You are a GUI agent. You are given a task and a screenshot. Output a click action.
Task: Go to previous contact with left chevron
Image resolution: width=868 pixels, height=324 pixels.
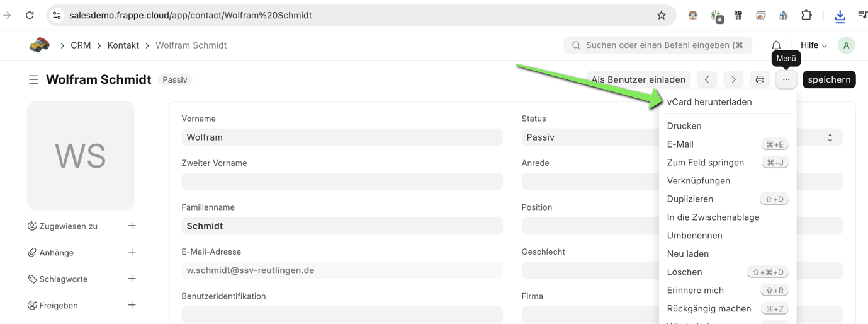point(707,79)
